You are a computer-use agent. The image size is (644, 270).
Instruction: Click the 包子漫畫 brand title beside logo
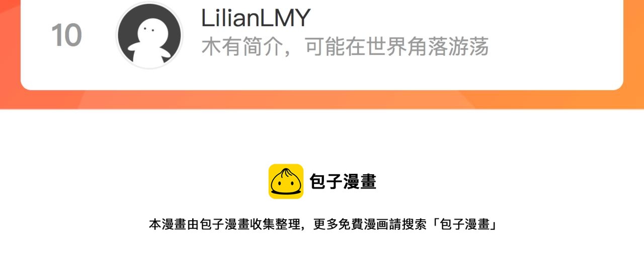[x=343, y=182]
